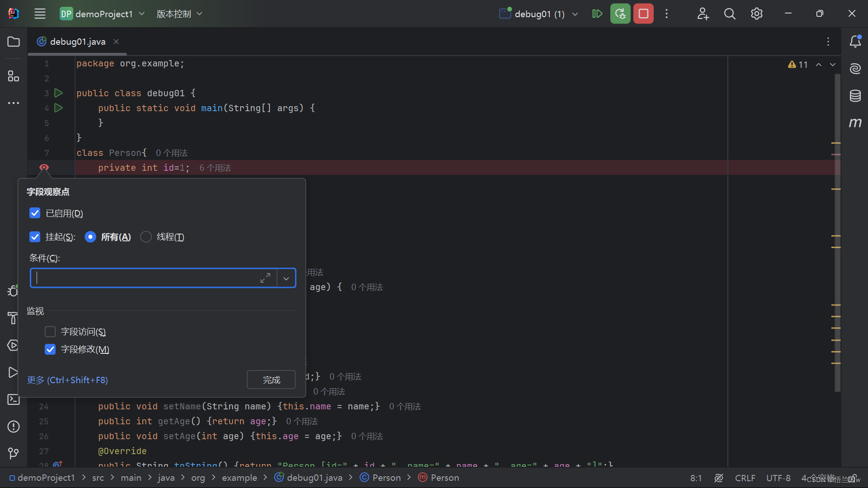Click example in the breadcrumb bar
This screenshot has width=868, height=488.
click(239, 478)
